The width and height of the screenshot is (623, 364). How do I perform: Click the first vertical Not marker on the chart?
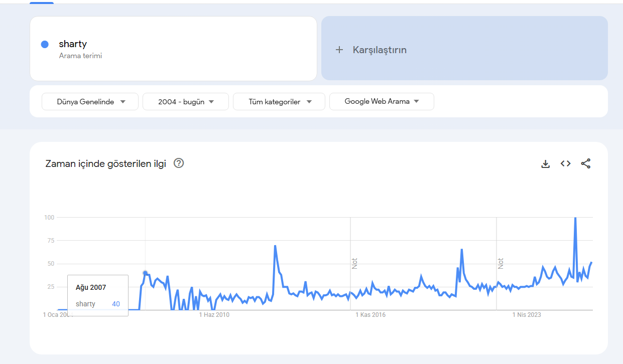354,263
